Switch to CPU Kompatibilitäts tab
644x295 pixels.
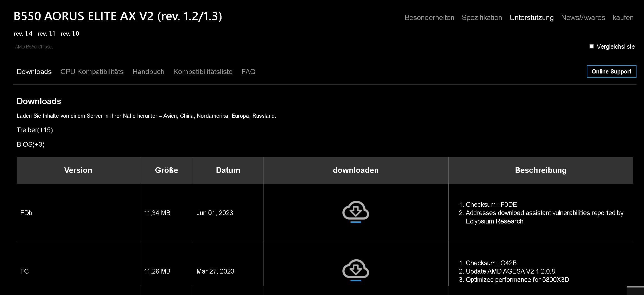click(x=92, y=72)
